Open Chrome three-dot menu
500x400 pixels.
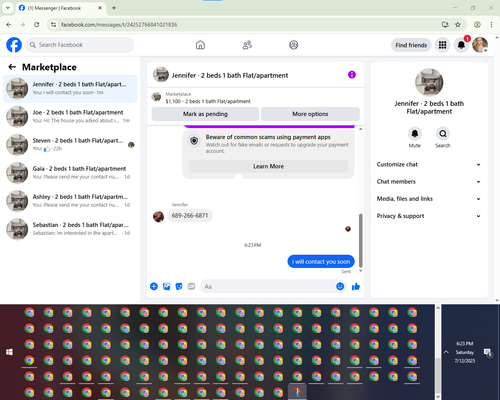[491, 24]
